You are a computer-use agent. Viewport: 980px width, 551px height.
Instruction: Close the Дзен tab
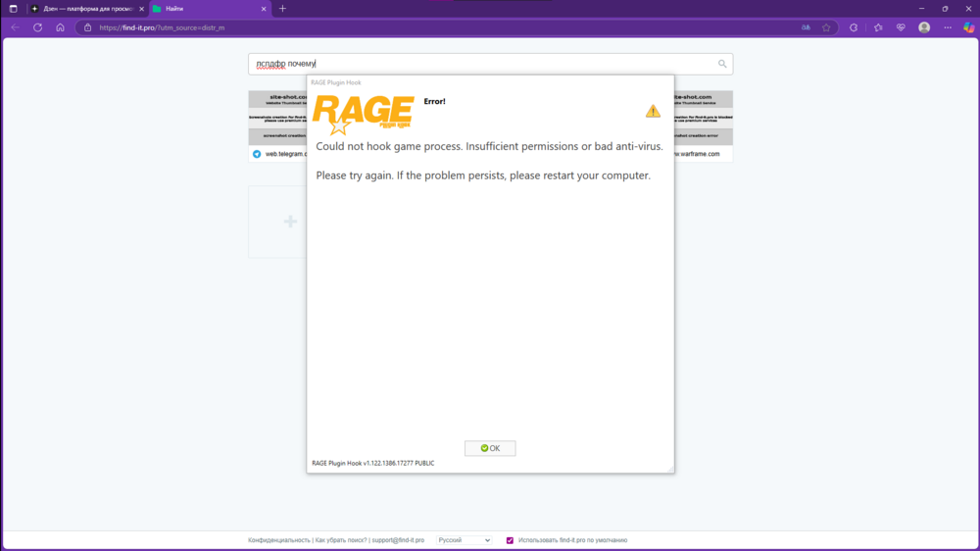click(x=141, y=9)
